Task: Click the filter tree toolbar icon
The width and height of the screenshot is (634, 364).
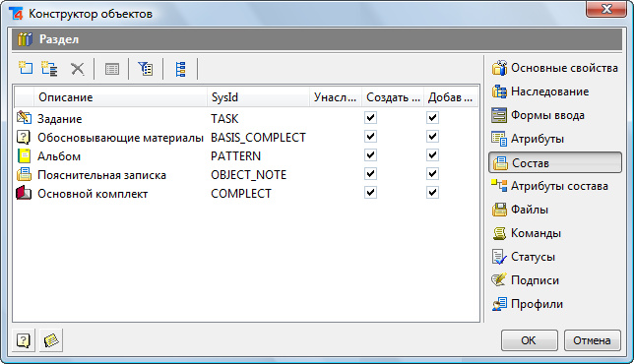Action: tap(146, 69)
